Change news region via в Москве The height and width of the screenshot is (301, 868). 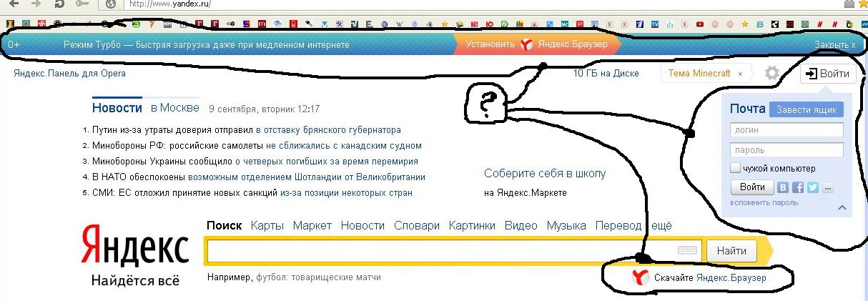click(x=174, y=109)
